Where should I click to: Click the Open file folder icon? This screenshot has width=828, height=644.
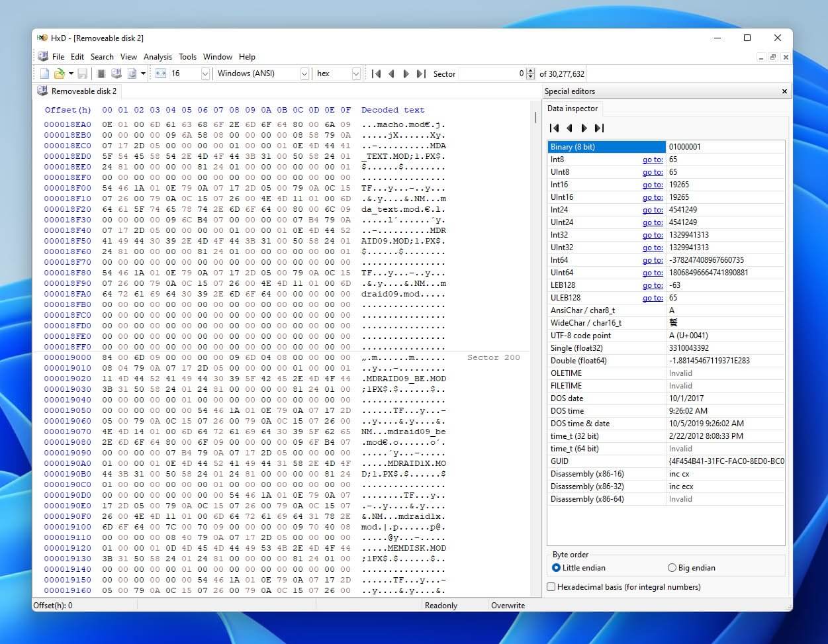click(x=59, y=73)
